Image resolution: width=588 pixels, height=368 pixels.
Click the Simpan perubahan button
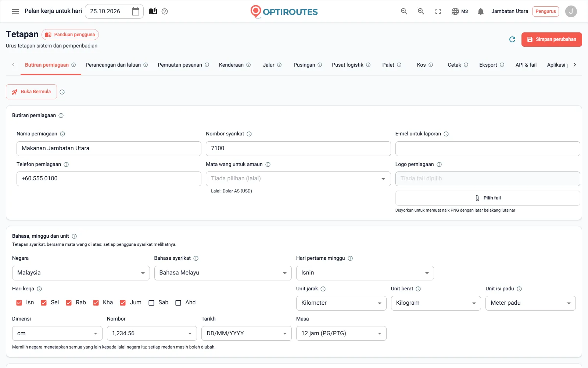pyautogui.click(x=552, y=39)
